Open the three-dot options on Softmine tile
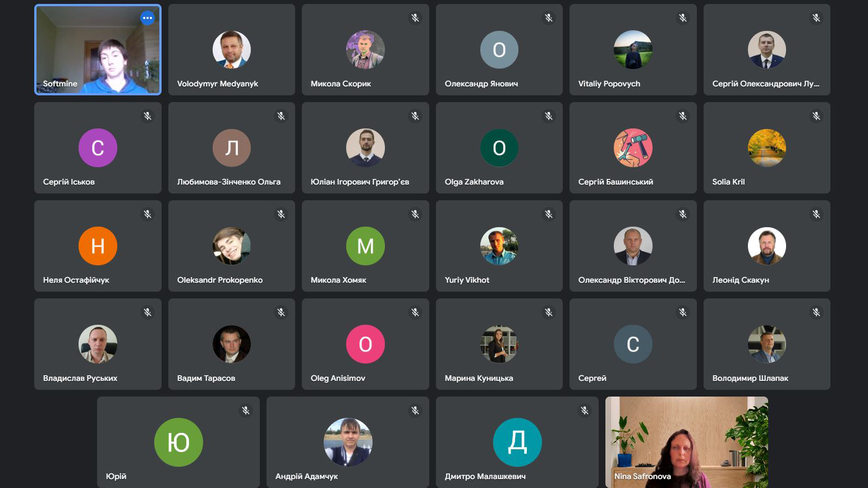 coord(148,18)
